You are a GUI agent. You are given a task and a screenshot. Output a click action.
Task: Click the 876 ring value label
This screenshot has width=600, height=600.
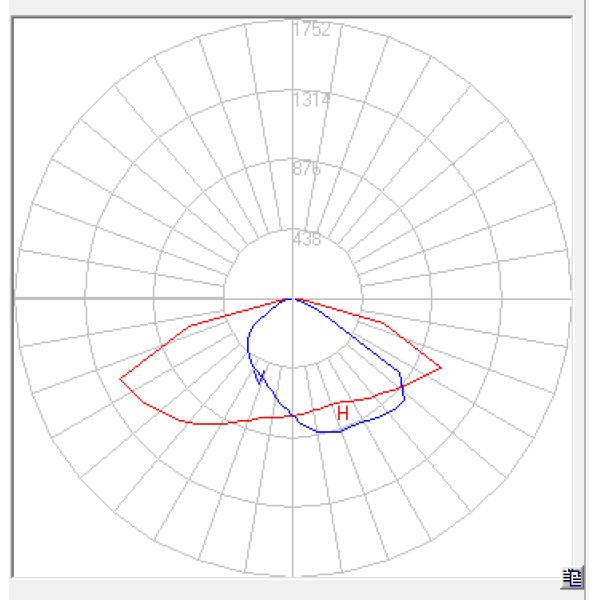(x=307, y=169)
